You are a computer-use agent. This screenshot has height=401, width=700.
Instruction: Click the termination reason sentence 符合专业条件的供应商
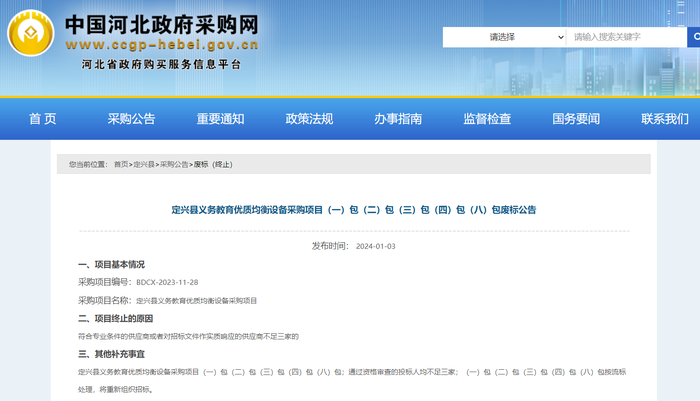(x=188, y=336)
